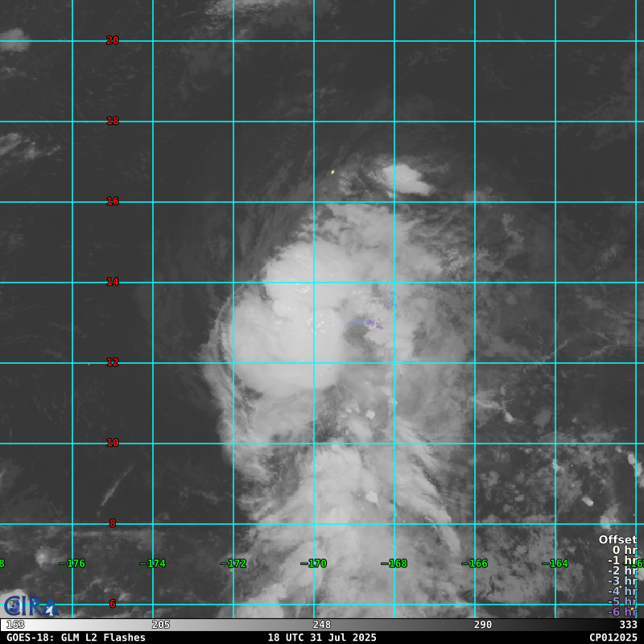Viewport: 644px width, 644px height.
Task: Click the -170 longitude label
Action: pyautogui.click(x=314, y=563)
